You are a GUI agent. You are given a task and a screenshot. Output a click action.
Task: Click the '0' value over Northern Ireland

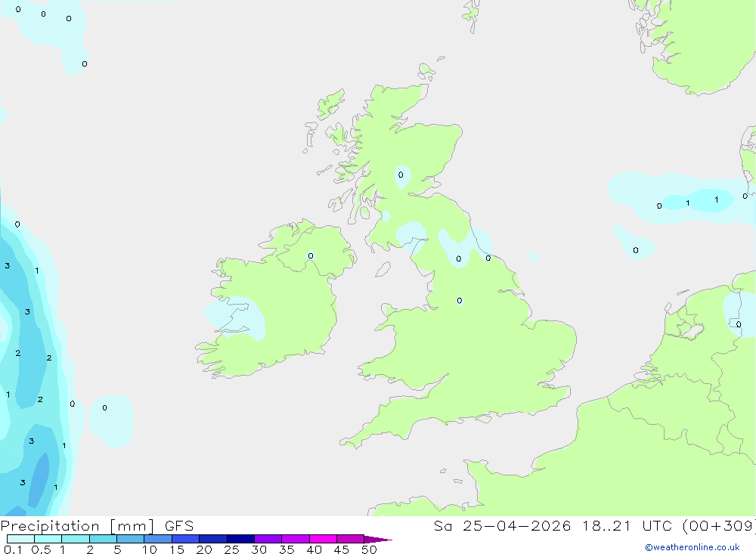311,256
